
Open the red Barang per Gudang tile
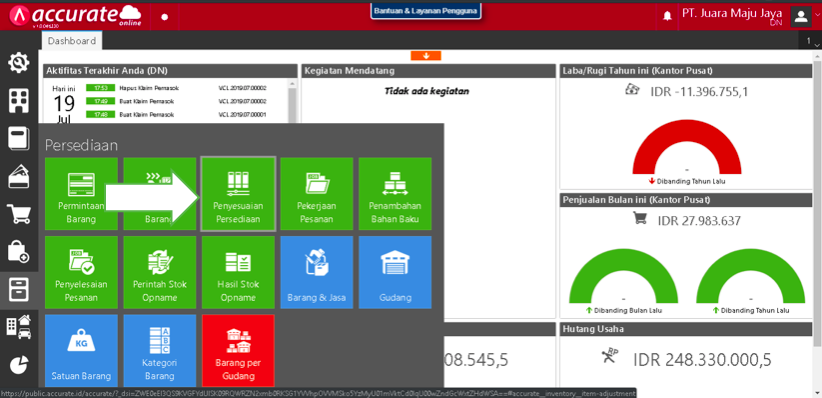click(x=238, y=351)
